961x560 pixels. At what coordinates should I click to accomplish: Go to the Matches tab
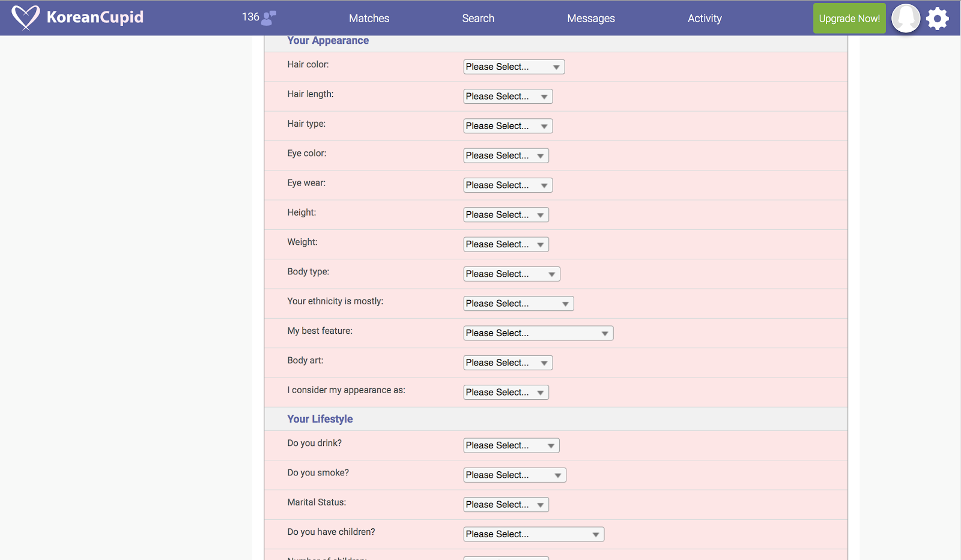point(369,19)
